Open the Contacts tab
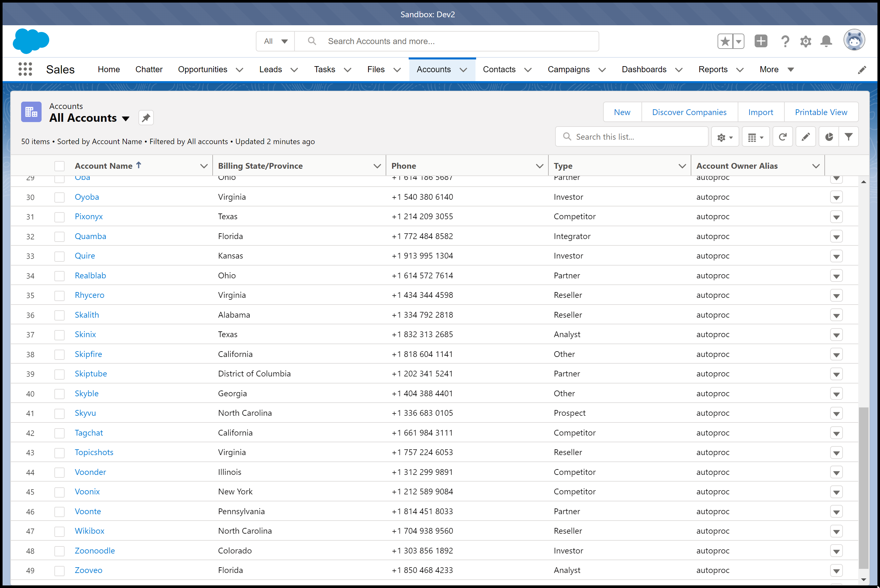 [x=499, y=69]
